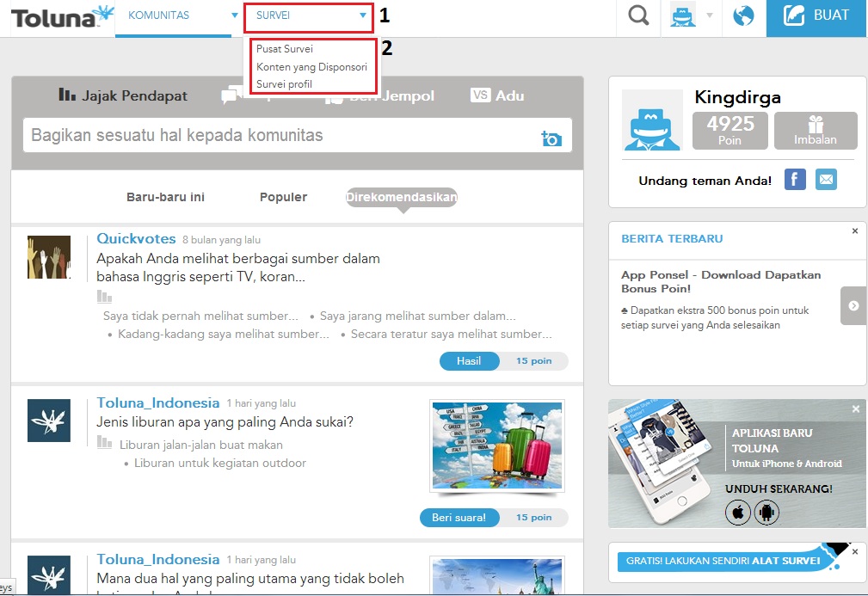Click the UNDUH SEKARANG! text

(779, 488)
